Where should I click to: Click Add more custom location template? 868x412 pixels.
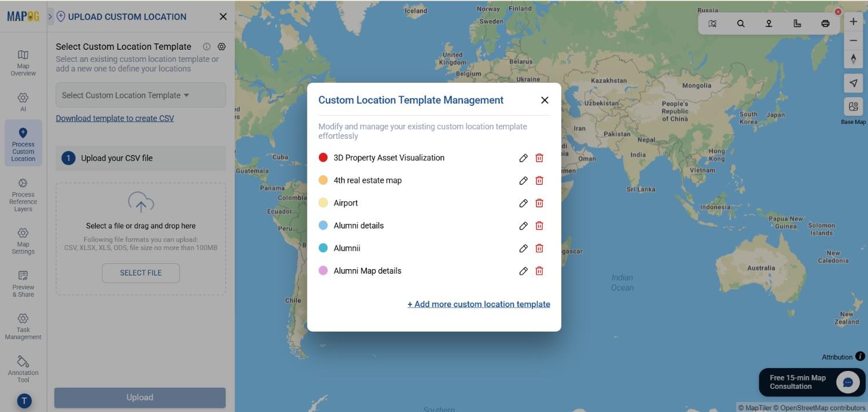(479, 304)
